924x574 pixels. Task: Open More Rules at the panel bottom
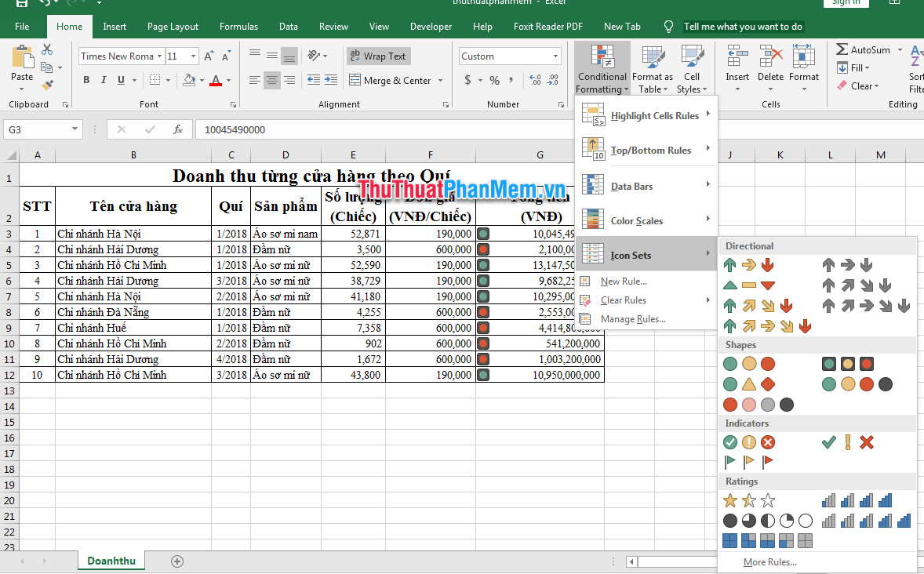pos(769,561)
